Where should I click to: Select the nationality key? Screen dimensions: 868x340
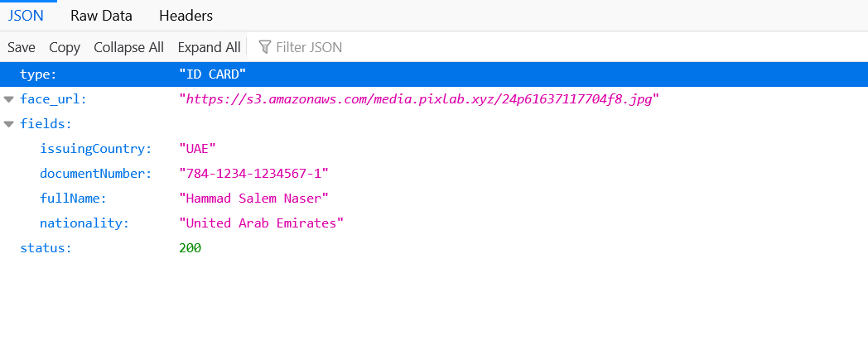point(84,223)
